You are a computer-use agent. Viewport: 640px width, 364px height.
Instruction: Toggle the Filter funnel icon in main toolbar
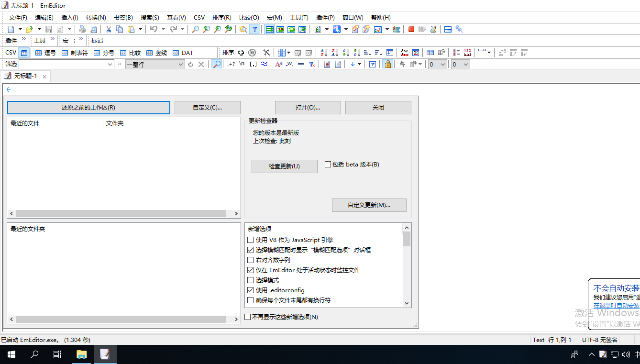tap(255, 29)
